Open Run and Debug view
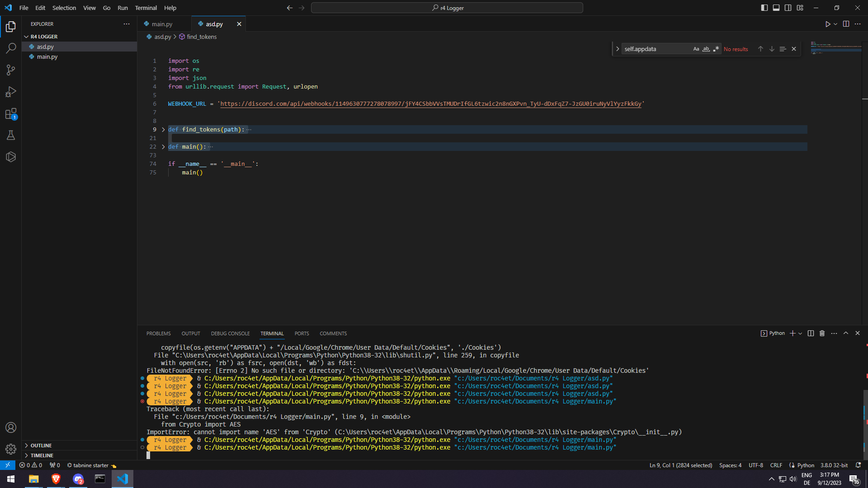This screenshot has width=868, height=488. 11,92
